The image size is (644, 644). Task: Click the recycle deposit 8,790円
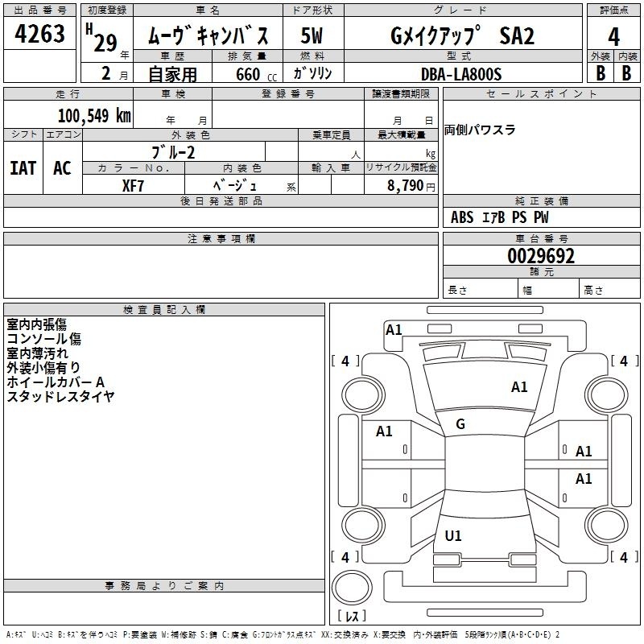click(411, 186)
